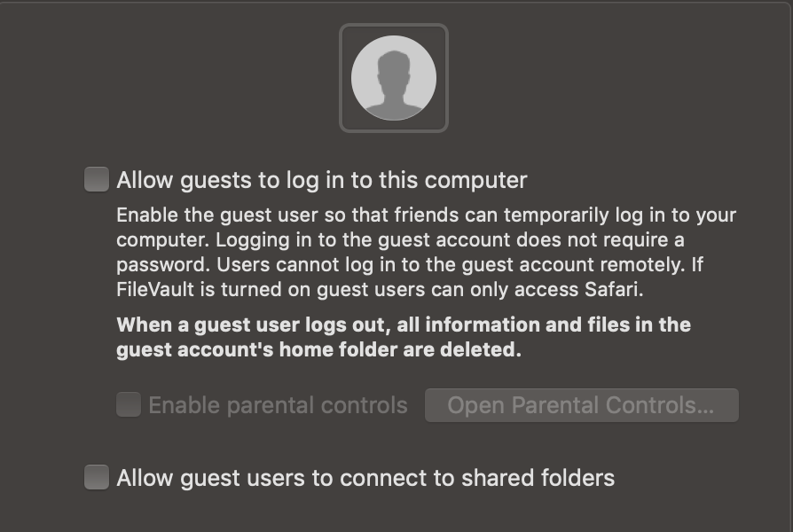The width and height of the screenshot is (793, 532).
Task: Click the line starting 'password. Users cannot log in'
Action: [x=410, y=265]
